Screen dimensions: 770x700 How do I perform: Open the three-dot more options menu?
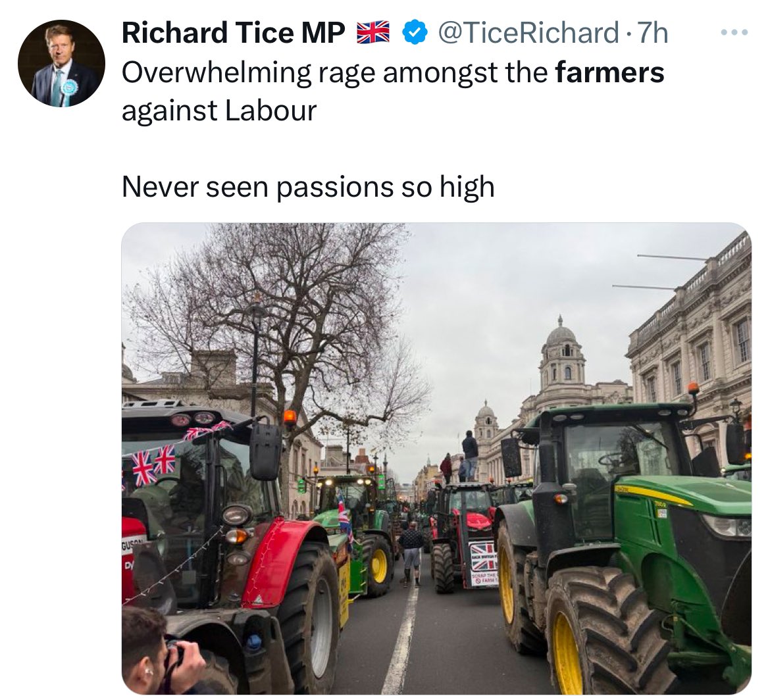[734, 32]
